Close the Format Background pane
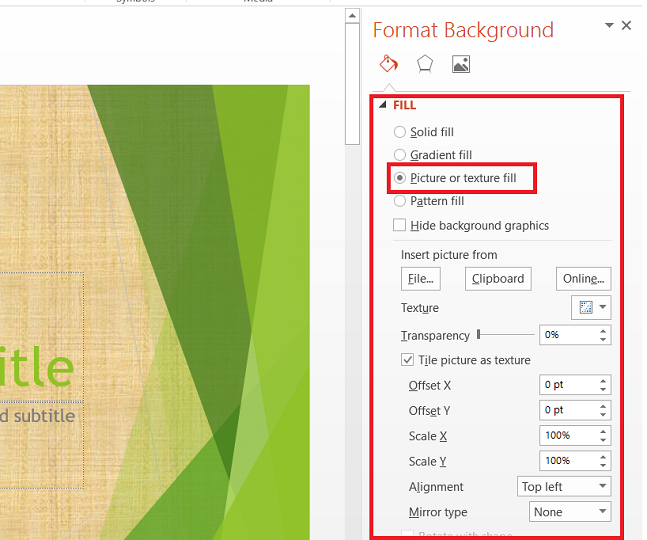The height and width of the screenshot is (540, 647). point(626,26)
